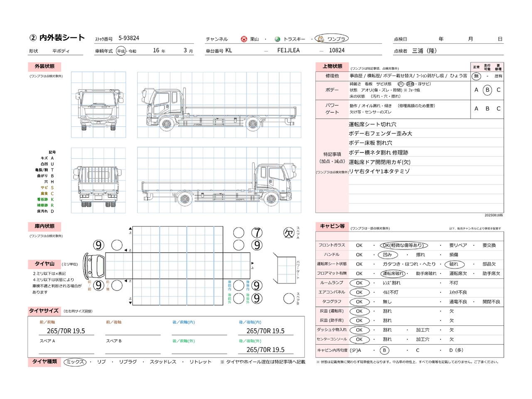Click the キャビン等 section header
Viewport: 532px width, 399px height.
[x=332, y=226]
